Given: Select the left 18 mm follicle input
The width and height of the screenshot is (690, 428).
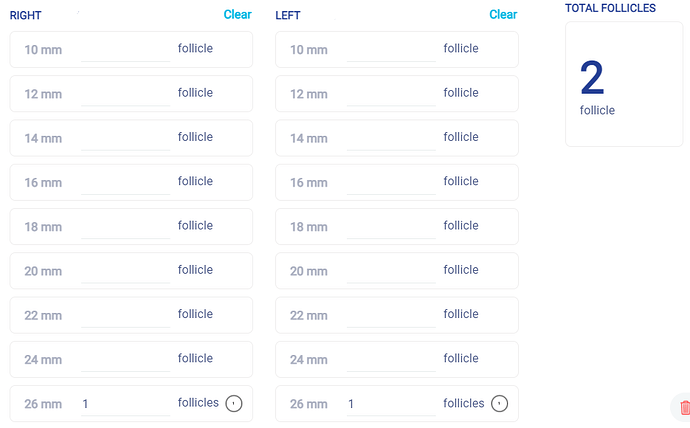Looking at the screenshot, I should pyautogui.click(x=391, y=226).
